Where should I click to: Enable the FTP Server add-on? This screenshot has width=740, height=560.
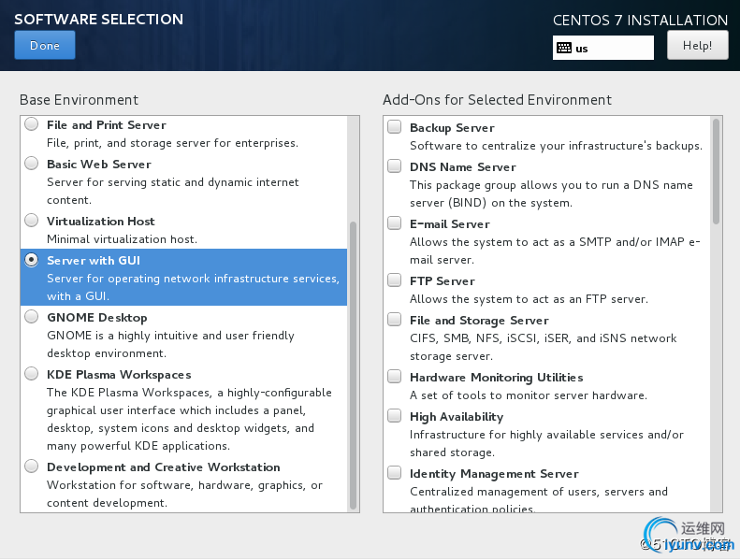click(395, 280)
